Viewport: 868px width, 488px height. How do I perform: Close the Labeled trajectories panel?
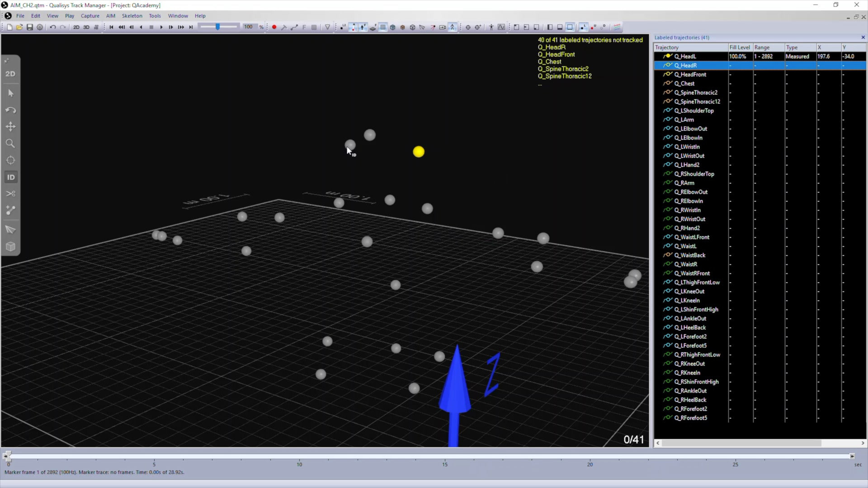[x=863, y=38]
